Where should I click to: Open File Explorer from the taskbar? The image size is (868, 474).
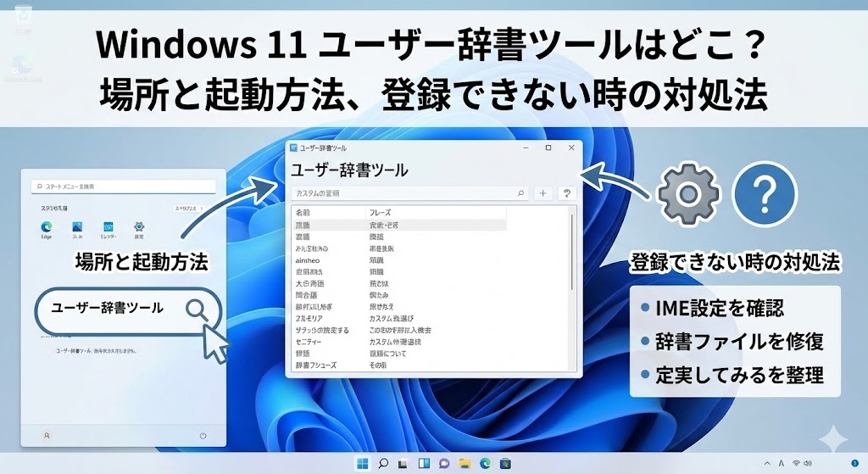(465, 464)
